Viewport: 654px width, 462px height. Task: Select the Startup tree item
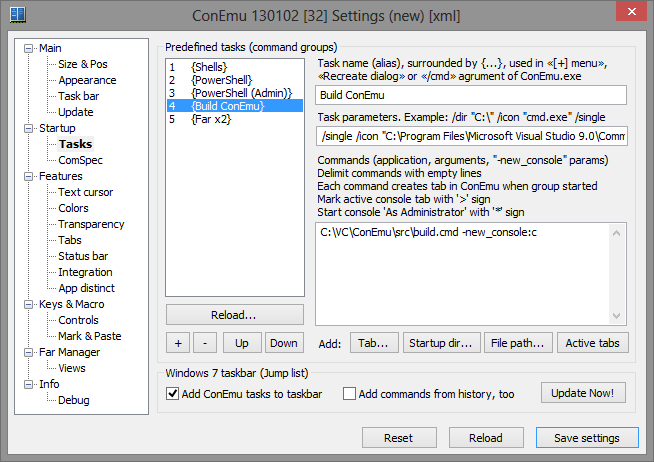point(57,128)
